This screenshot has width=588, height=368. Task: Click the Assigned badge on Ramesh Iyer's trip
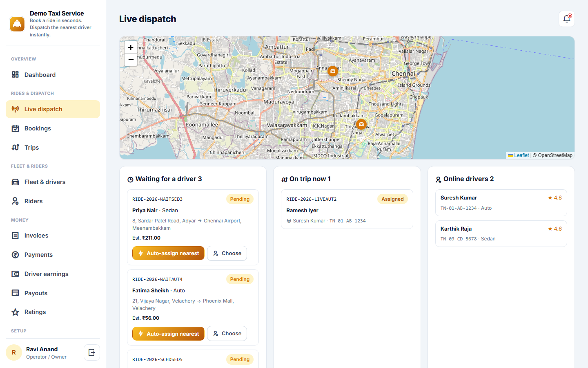392,199
